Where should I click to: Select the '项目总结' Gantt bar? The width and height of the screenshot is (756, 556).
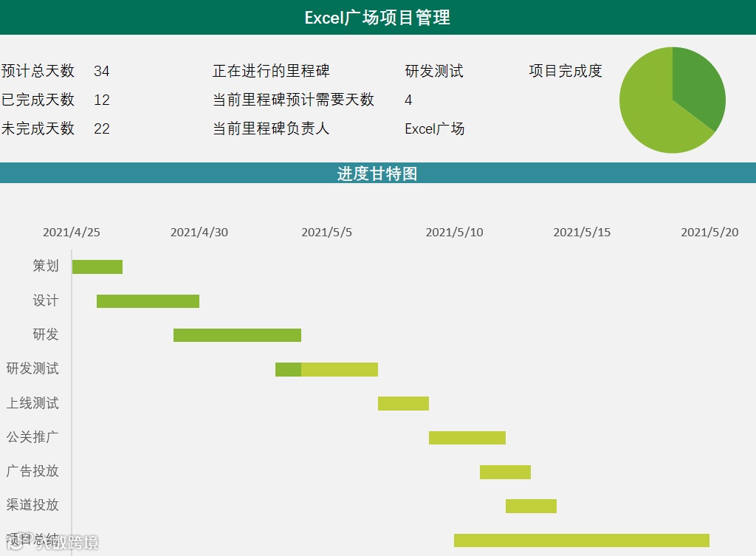pos(582,540)
